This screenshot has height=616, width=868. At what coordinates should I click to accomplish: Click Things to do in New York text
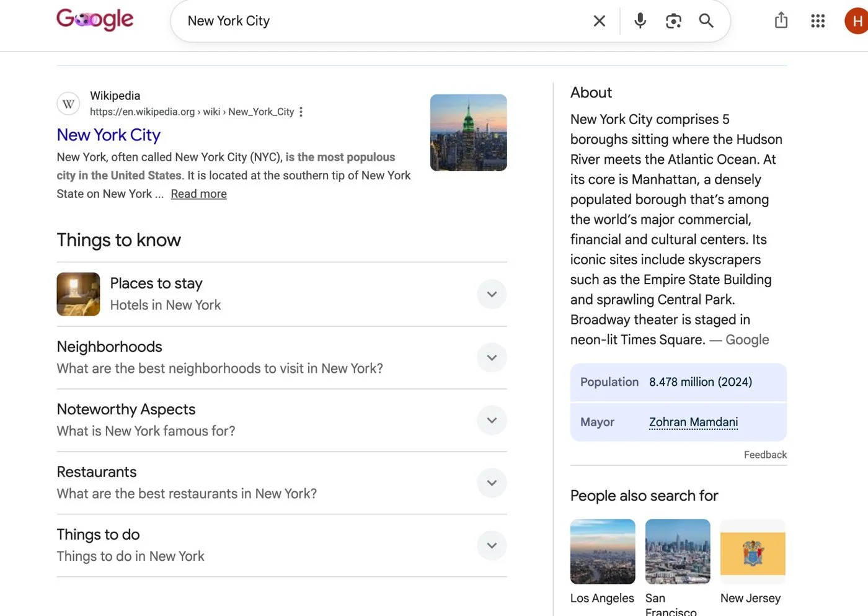coord(130,556)
